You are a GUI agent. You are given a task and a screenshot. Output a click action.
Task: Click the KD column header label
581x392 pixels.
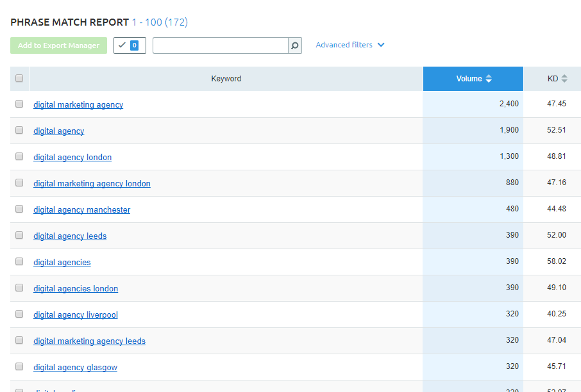[x=553, y=79]
